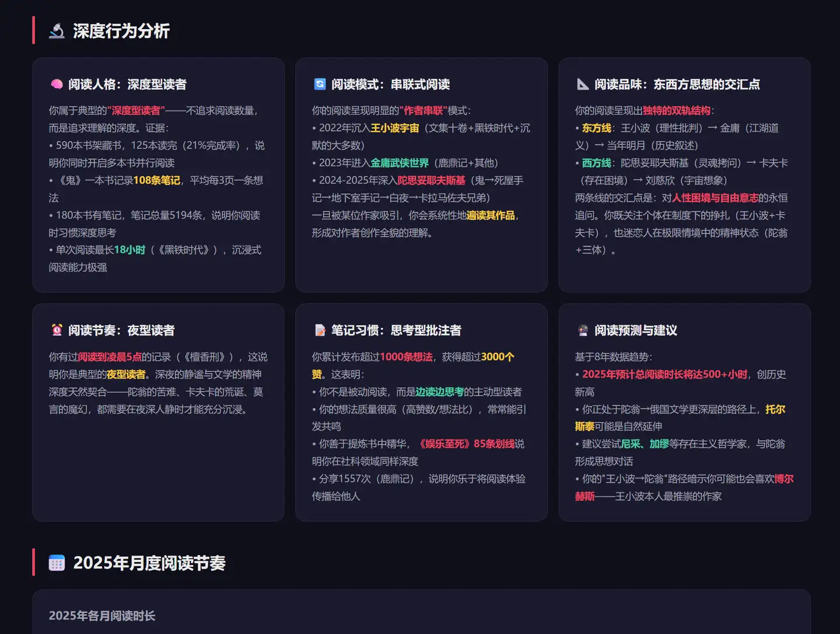Click the 基于8年数据趋势 line
Screen dimensions: 840x634
tap(614, 357)
